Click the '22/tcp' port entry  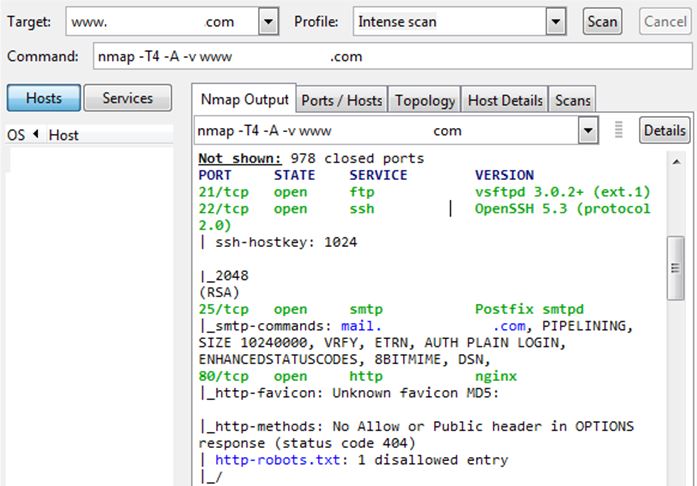coord(223,209)
